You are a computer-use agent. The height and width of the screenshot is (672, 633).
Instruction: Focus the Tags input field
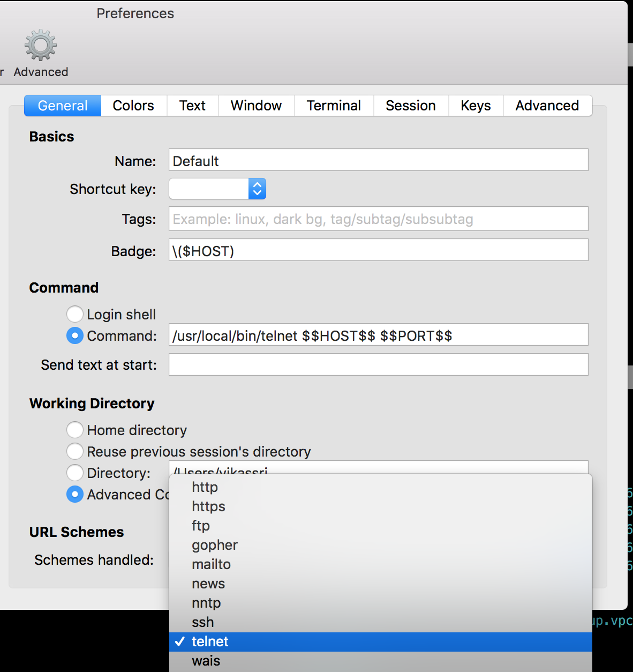(378, 219)
